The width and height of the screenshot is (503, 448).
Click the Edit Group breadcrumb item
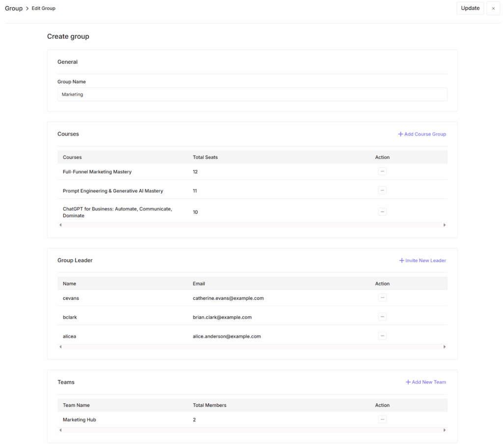coord(43,8)
